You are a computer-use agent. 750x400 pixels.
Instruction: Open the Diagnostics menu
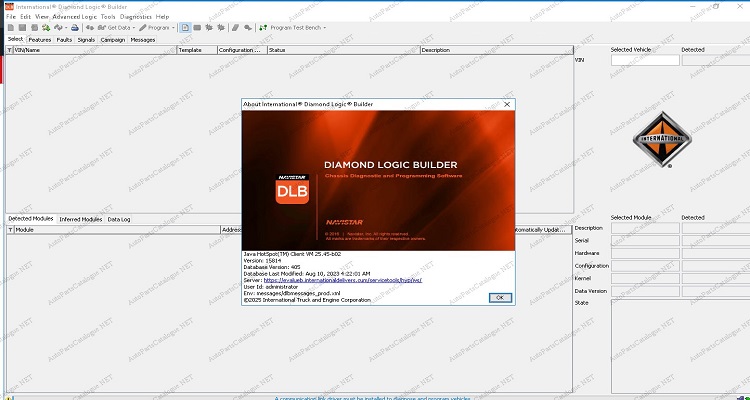(135, 17)
